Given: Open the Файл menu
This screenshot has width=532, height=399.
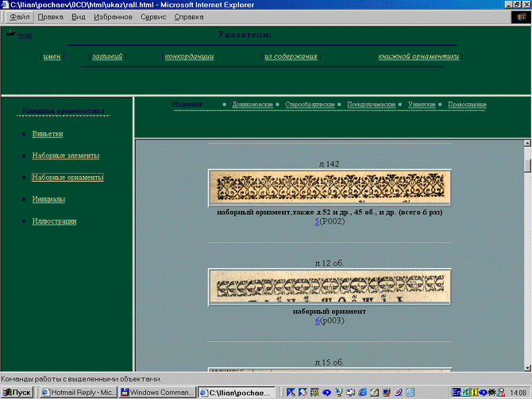Looking at the screenshot, I should coord(19,16).
